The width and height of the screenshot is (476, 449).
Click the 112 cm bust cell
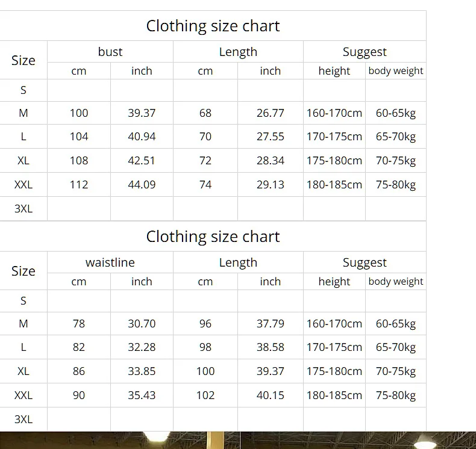[79, 185]
